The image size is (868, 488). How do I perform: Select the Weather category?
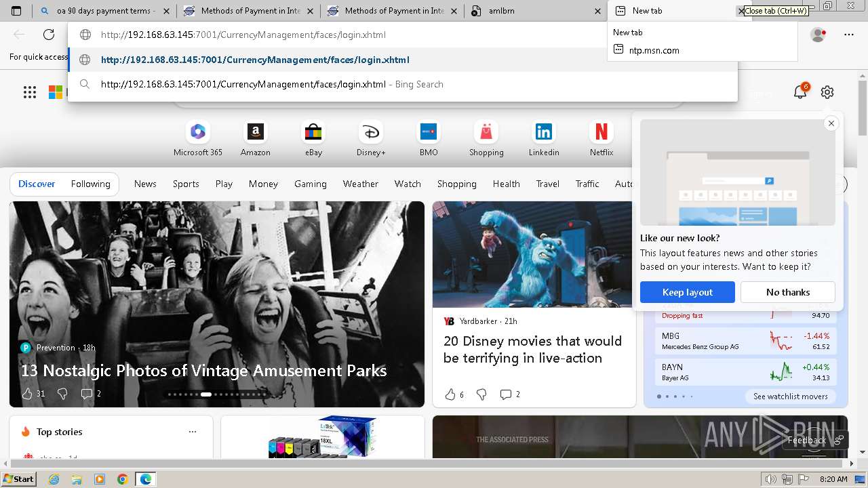tap(361, 184)
